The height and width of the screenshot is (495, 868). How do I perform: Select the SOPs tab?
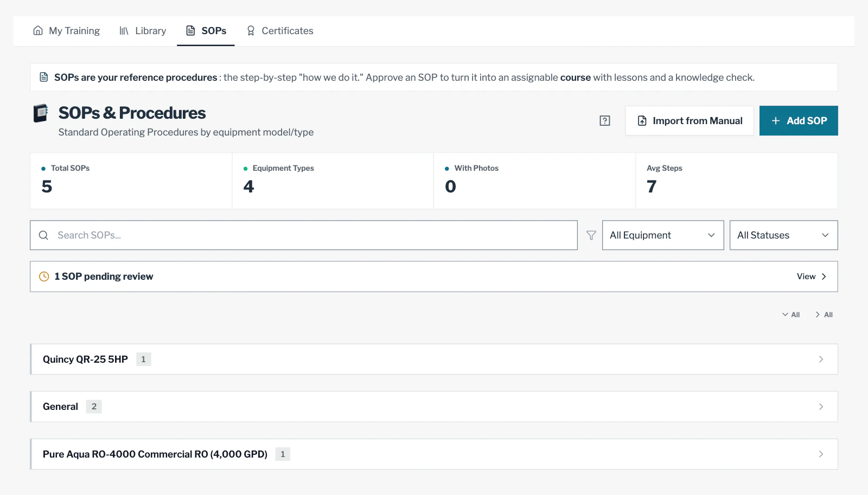(x=206, y=31)
